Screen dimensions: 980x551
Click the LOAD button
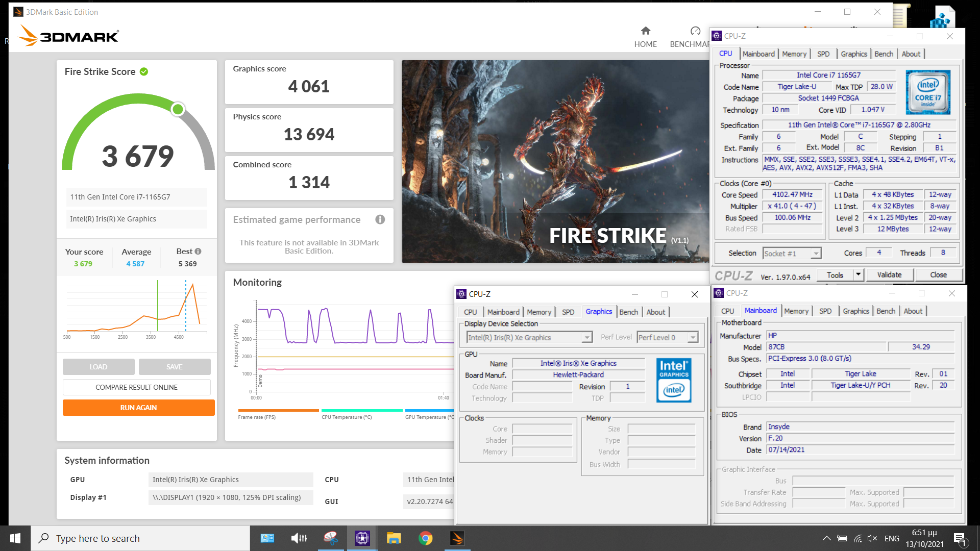[x=99, y=367]
